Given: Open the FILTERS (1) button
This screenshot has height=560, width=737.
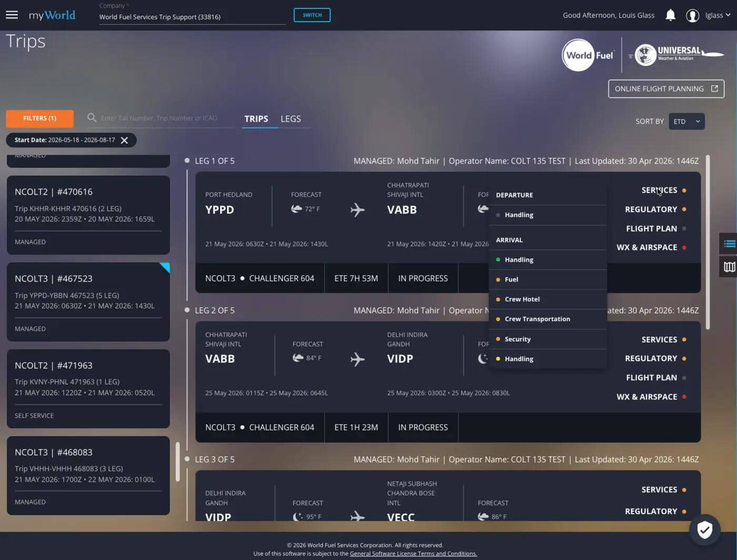Looking at the screenshot, I should [39, 118].
